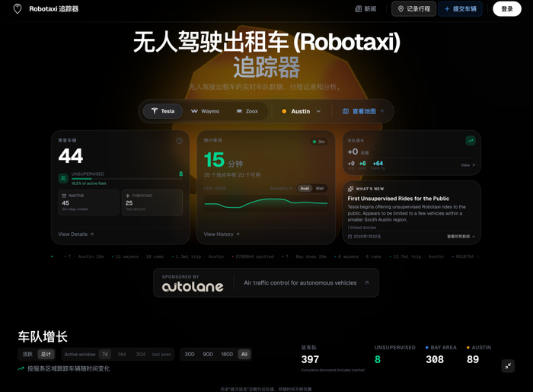Select the 活跃 active toggle
Image resolution: width=533 pixels, height=392 pixels.
coord(27,354)
